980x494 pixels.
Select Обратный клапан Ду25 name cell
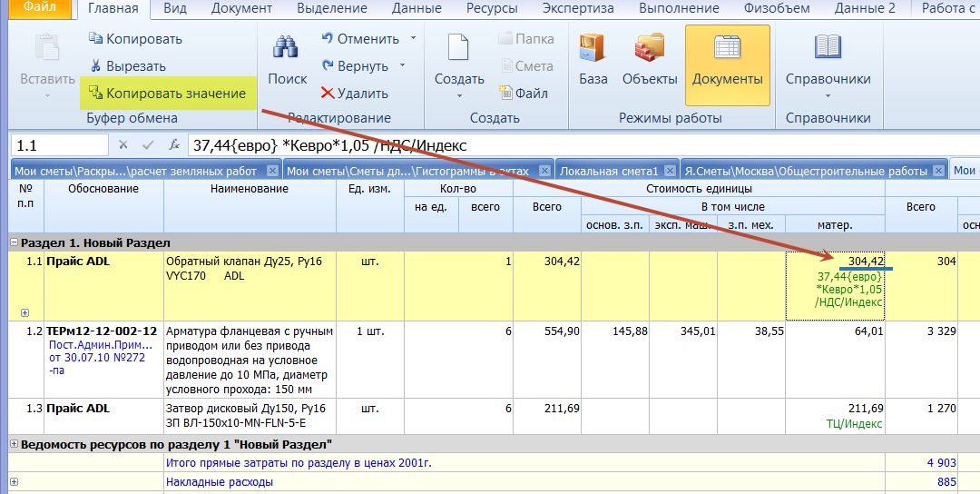[250, 286]
